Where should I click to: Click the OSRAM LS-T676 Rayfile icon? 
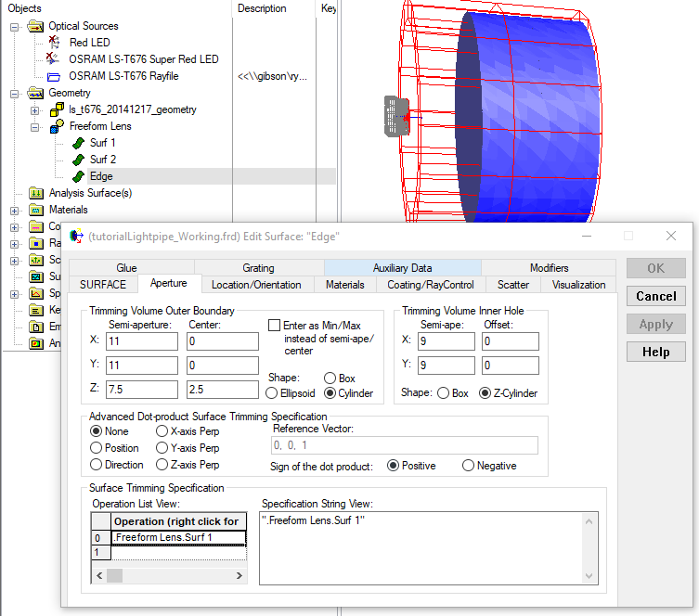point(54,76)
